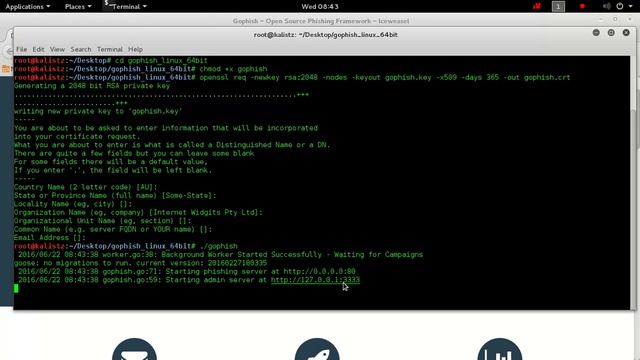Open the Applications menu in top panel
The height and width of the screenshot is (360, 640).
(27, 7)
